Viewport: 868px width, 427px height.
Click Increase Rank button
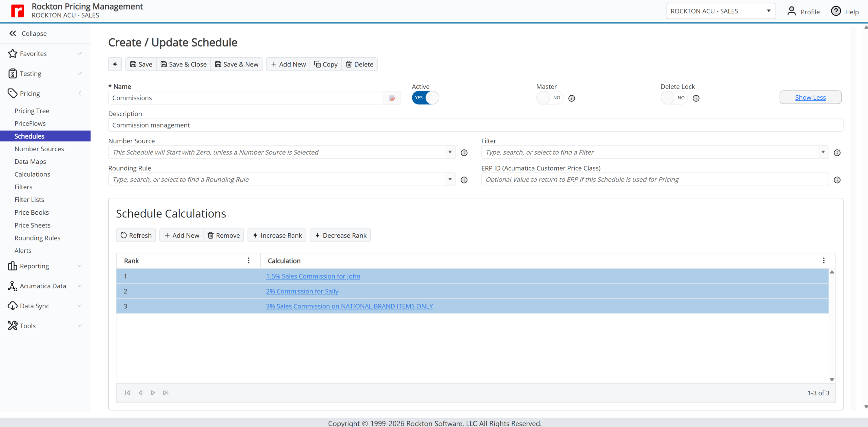[x=277, y=235]
